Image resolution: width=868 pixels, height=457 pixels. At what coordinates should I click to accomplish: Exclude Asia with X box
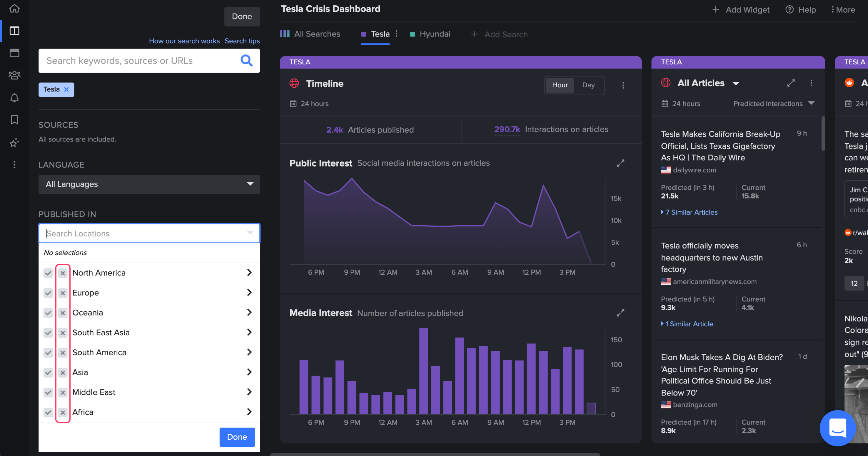click(63, 373)
